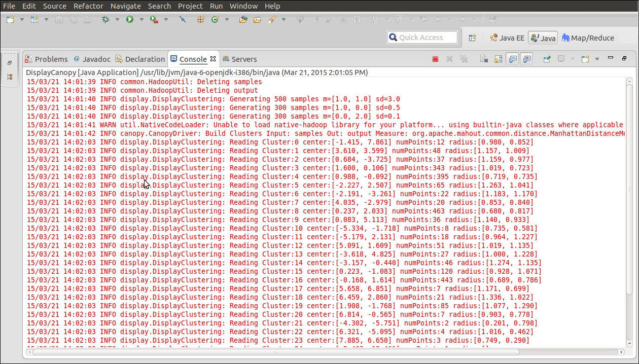The width and height of the screenshot is (639, 364).
Task: Clear the Console output
Action: 483,59
